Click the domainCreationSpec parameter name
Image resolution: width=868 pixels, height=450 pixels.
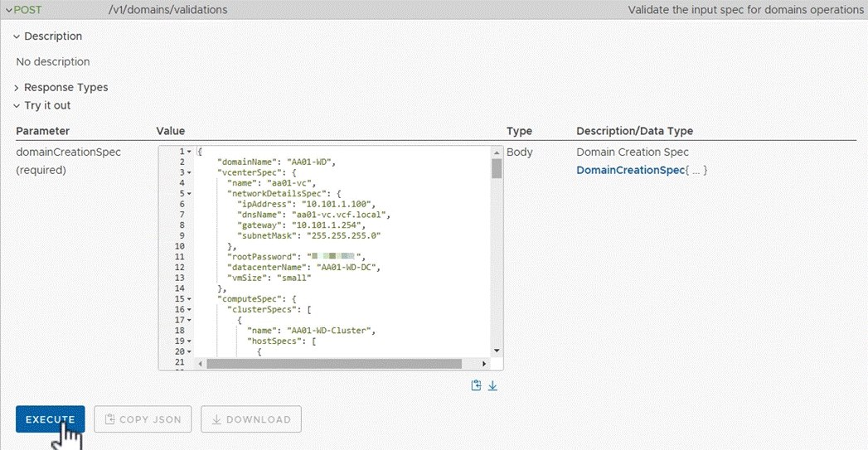click(68, 152)
